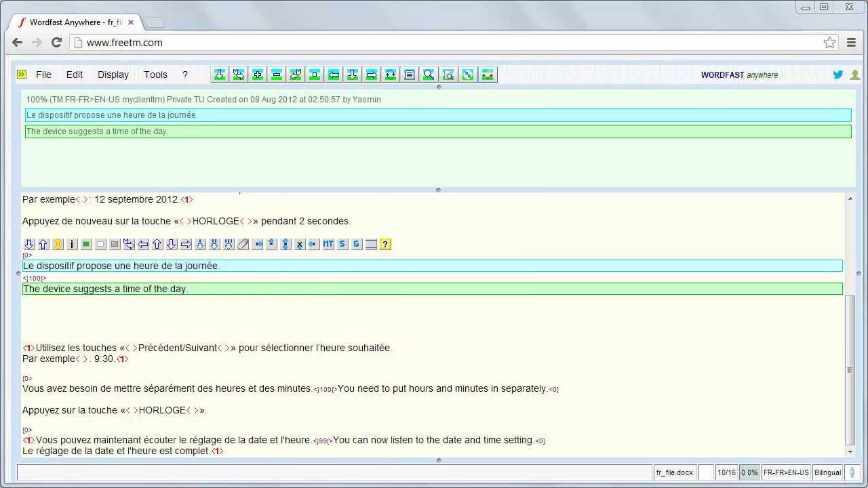Click the magnifier search icon in top toolbar
This screenshot has width=868, height=488.
(x=429, y=75)
